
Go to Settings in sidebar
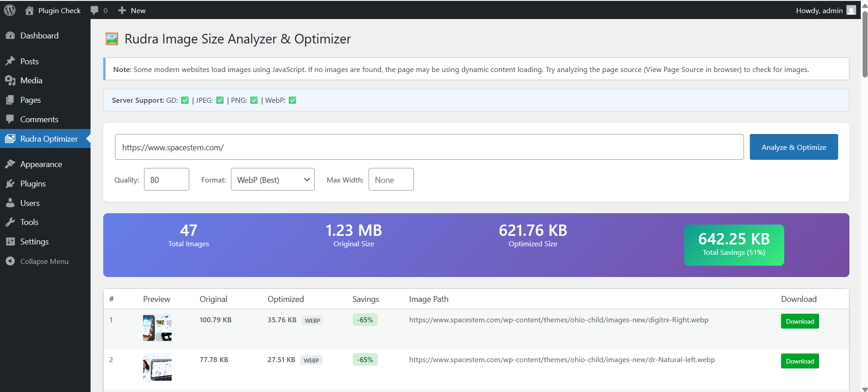pyautogui.click(x=34, y=242)
